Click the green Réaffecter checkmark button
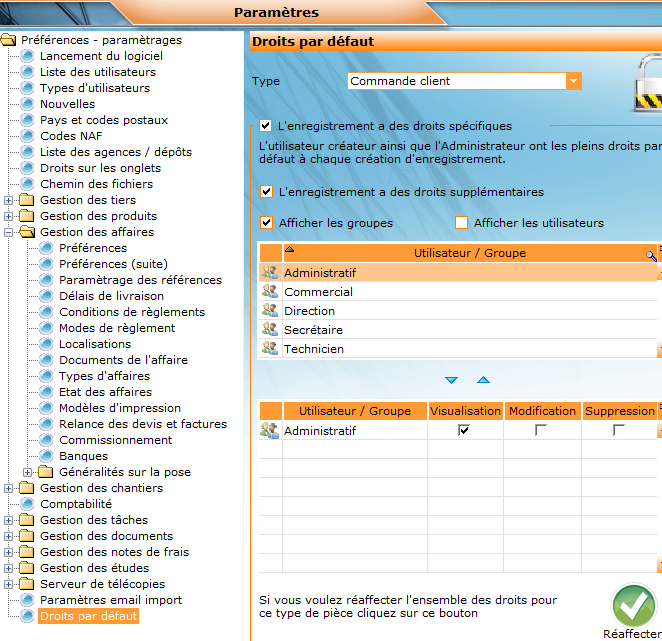The image size is (662, 641). pyautogui.click(x=634, y=606)
